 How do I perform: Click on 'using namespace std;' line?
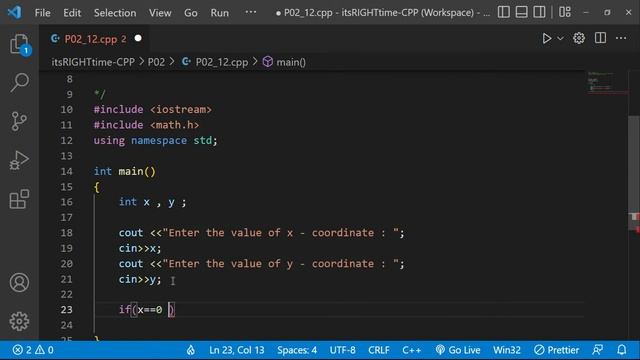tap(155, 140)
